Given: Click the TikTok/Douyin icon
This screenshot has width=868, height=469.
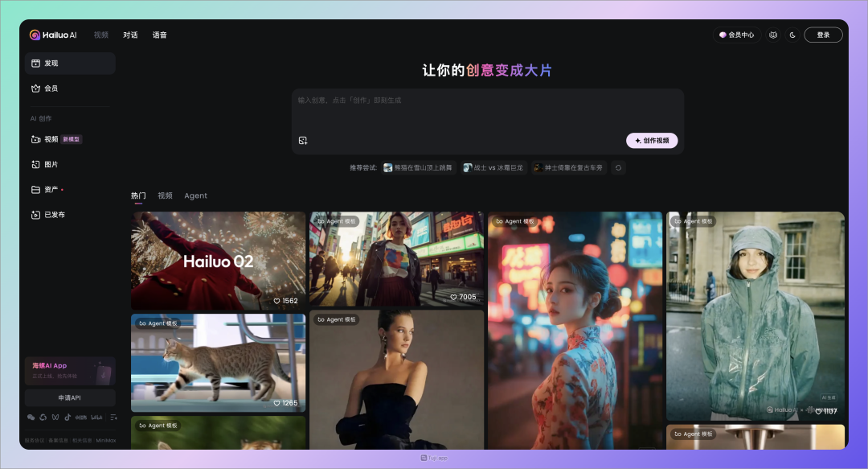Looking at the screenshot, I should click(68, 417).
